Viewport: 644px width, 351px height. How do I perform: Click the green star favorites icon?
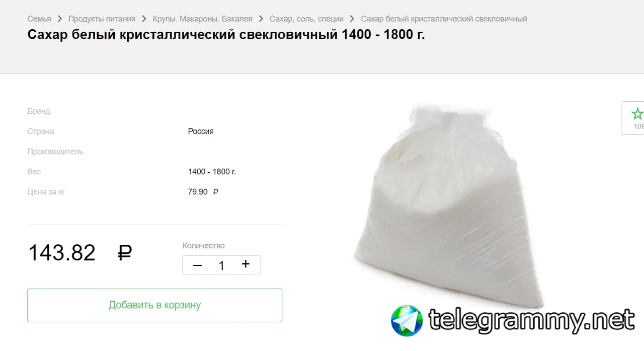pyautogui.click(x=637, y=113)
